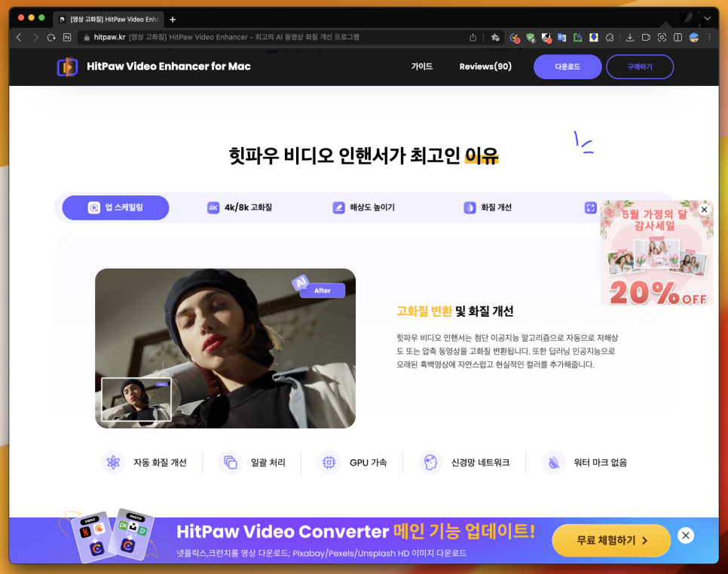Click the HitPaw Video Converter banner headline
Image resolution: width=728 pixels, height=574 pixels.
(356, 531)
